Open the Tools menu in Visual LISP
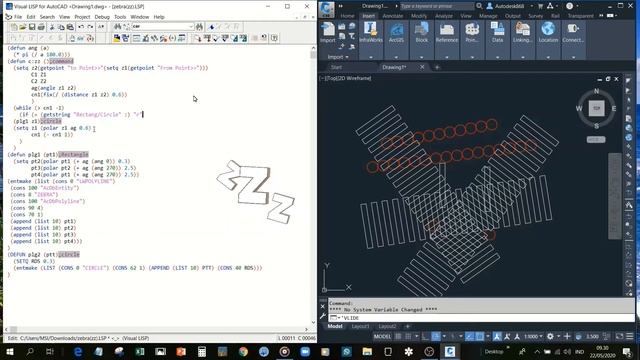Viewport: 640px width, 360px height. [x=120, y=17]
